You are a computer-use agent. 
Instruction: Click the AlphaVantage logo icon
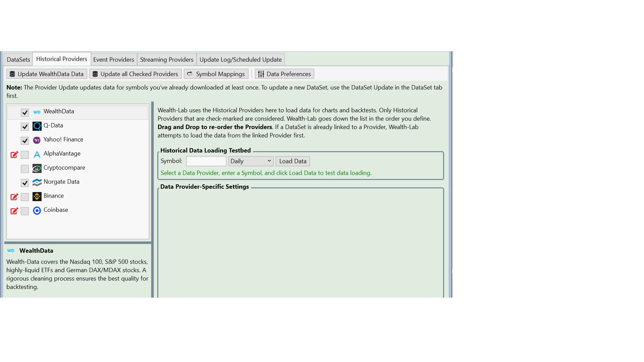pyautogui.click(x=37, y=154)
